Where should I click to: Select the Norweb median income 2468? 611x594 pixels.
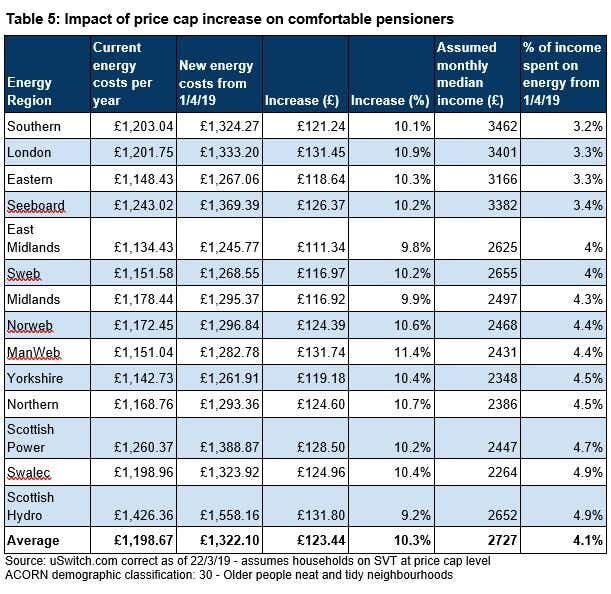(477, 325)
